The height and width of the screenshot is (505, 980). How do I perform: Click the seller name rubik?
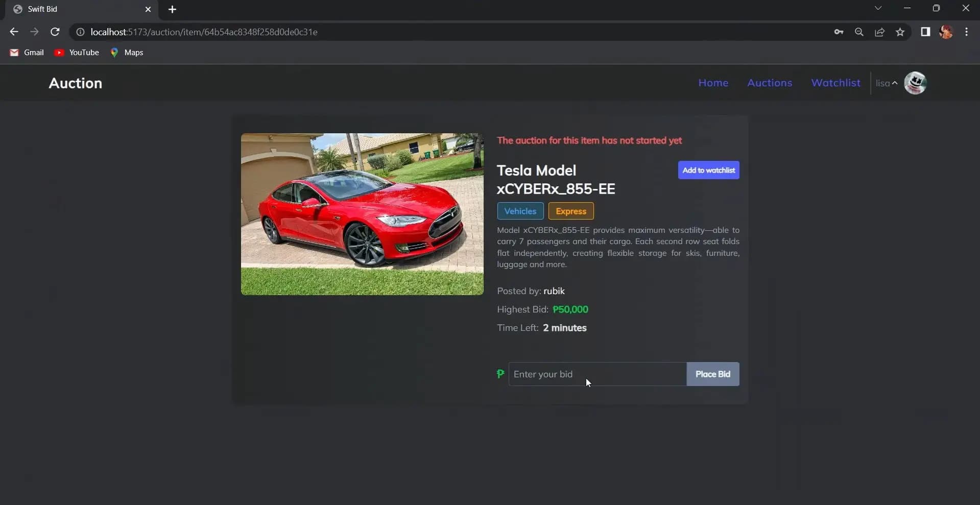(x=554, y=291)
